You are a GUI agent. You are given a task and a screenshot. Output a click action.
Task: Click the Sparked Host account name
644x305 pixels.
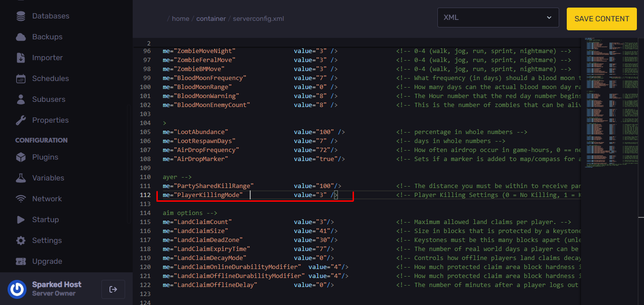click(x=57, y=285)
